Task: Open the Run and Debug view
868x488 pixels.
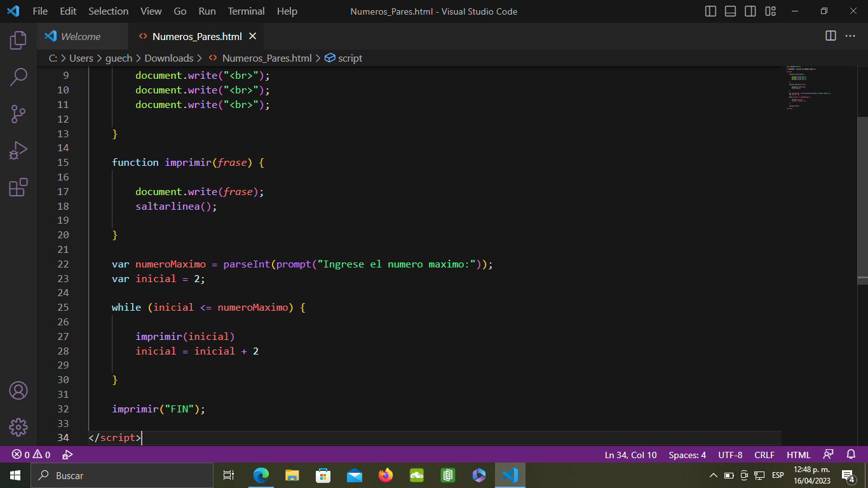Action: 18,151
